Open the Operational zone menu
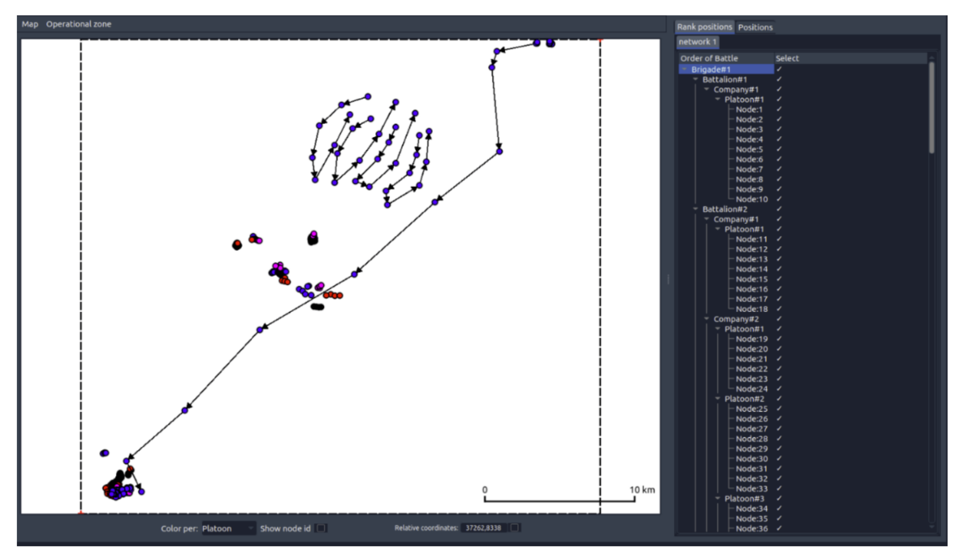Screen dimensions: 966x560 [79, 24]
